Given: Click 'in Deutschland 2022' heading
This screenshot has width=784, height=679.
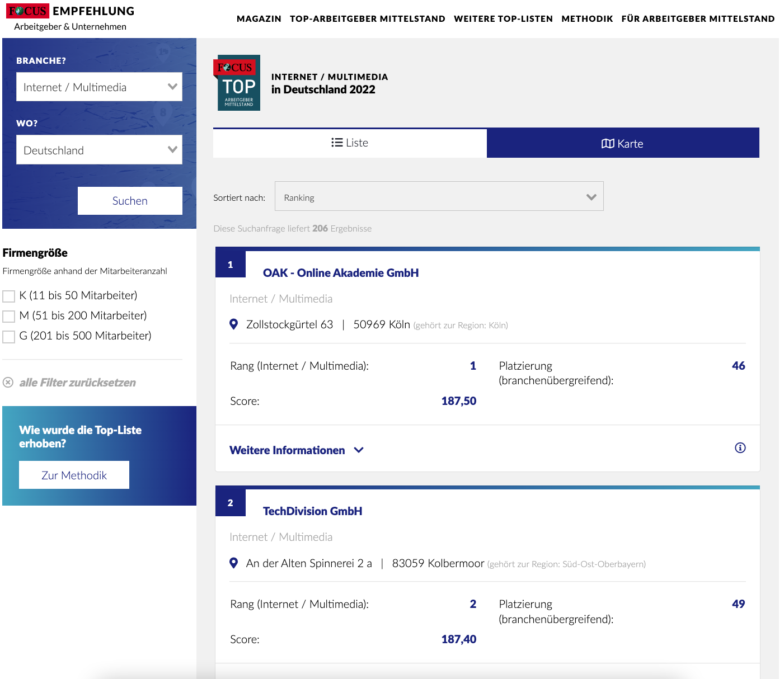Looking at the screenshot, I should 323,89.
